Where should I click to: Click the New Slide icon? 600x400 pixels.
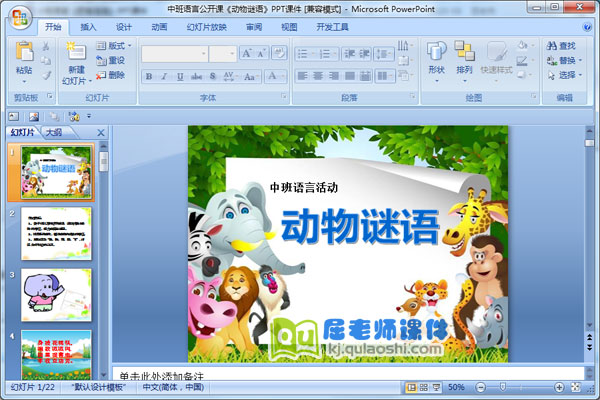point(76,51)
